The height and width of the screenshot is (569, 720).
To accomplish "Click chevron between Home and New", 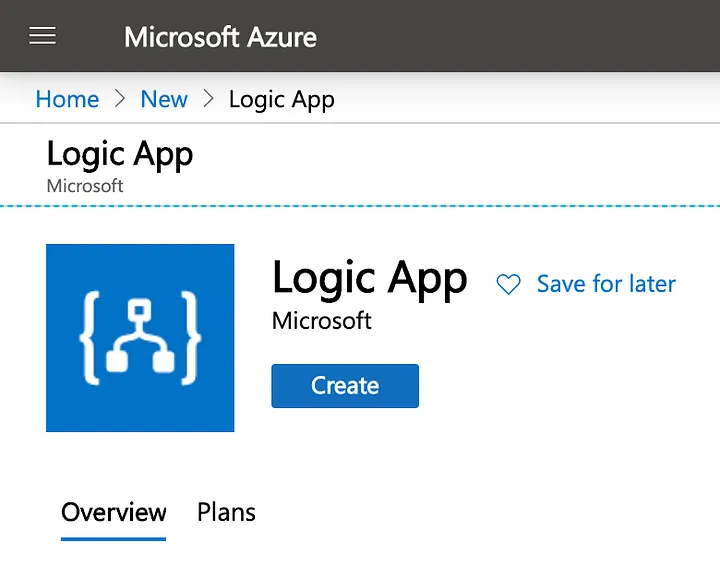I will point(120,100).
